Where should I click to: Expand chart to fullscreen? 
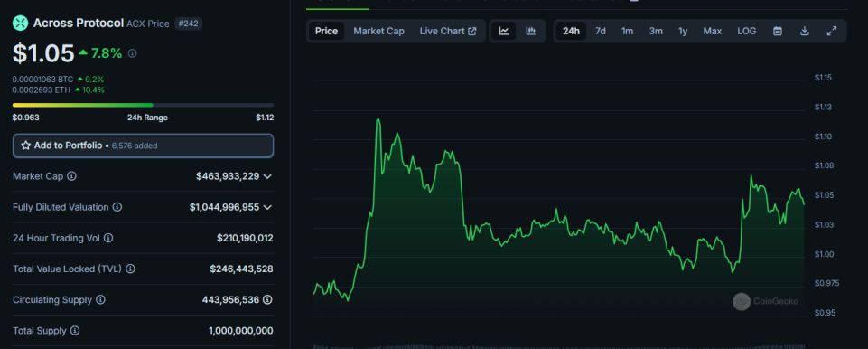click(832, 31)
